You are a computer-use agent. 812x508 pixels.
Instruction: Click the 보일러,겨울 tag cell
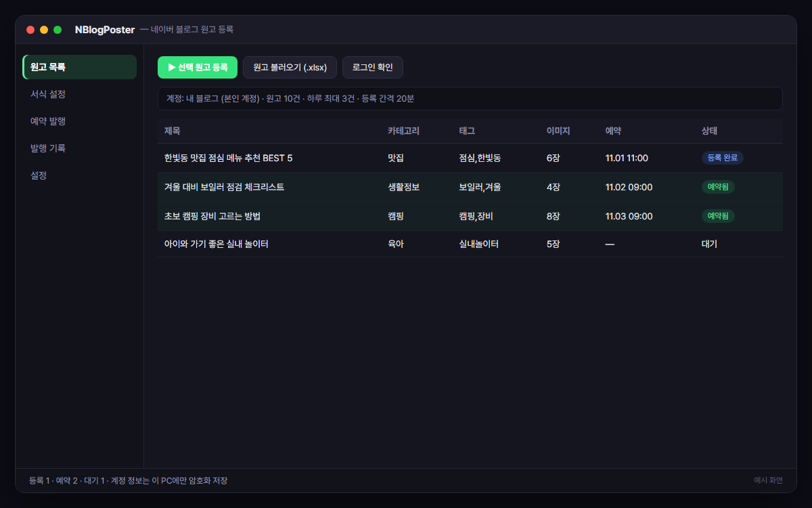[x=480, y=187]
